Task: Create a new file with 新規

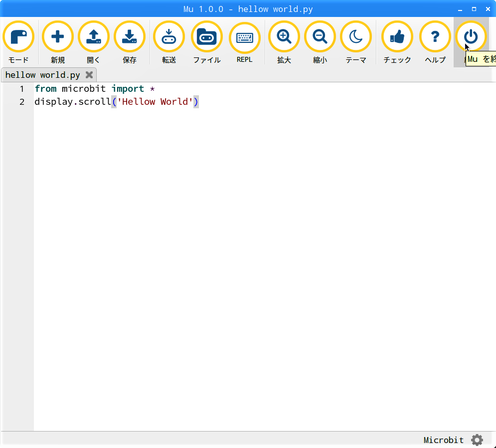Action: 58,37
